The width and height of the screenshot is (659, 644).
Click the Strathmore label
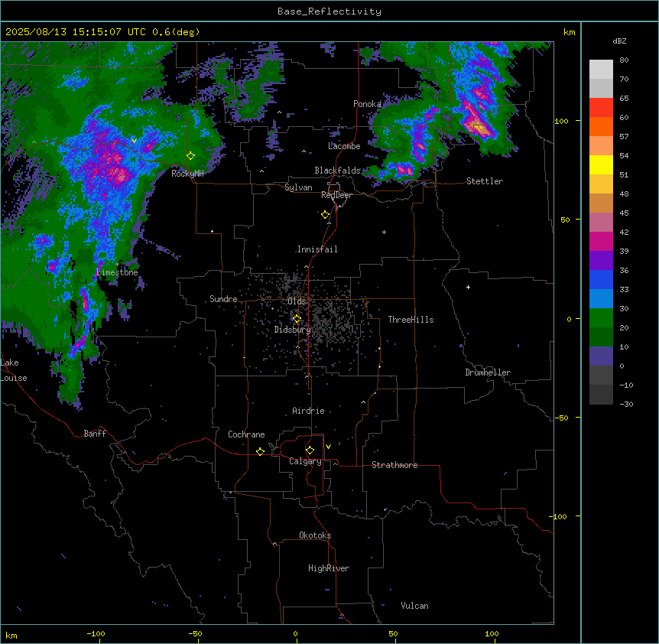[x=394, y=465]
